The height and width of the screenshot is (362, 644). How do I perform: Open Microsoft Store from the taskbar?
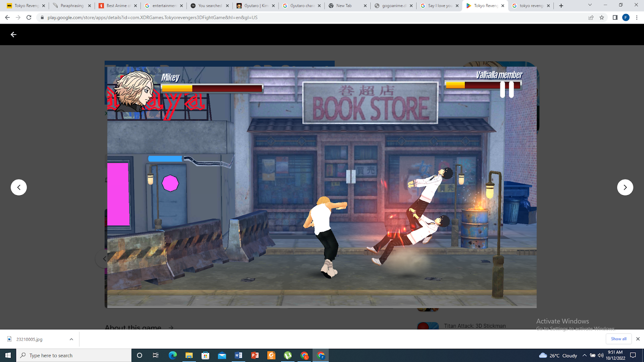point(206,355)
